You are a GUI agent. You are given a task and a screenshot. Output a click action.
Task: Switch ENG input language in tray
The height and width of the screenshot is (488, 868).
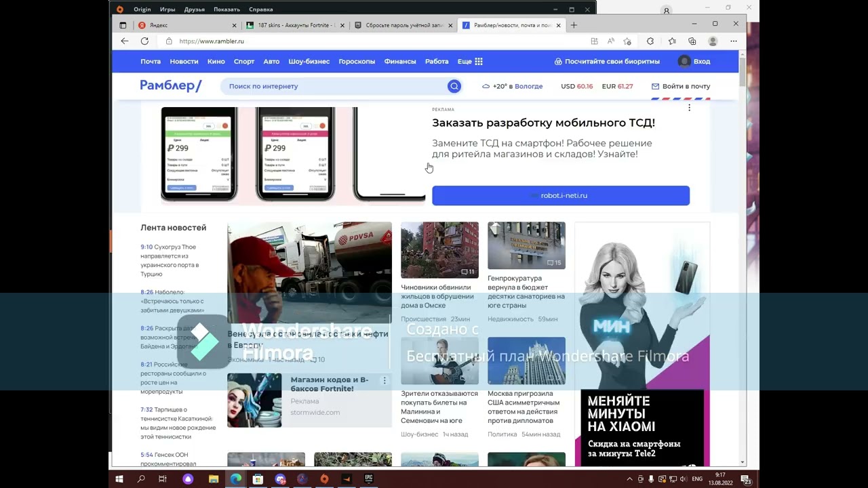[x=696, y=479]
